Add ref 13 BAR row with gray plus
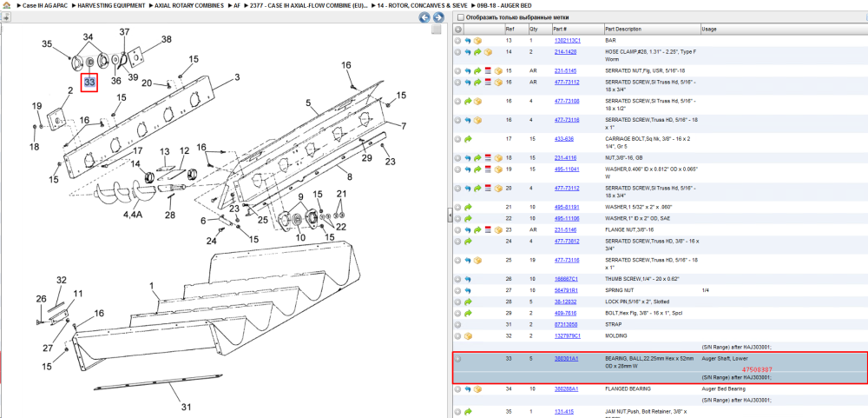 [457, 41]
